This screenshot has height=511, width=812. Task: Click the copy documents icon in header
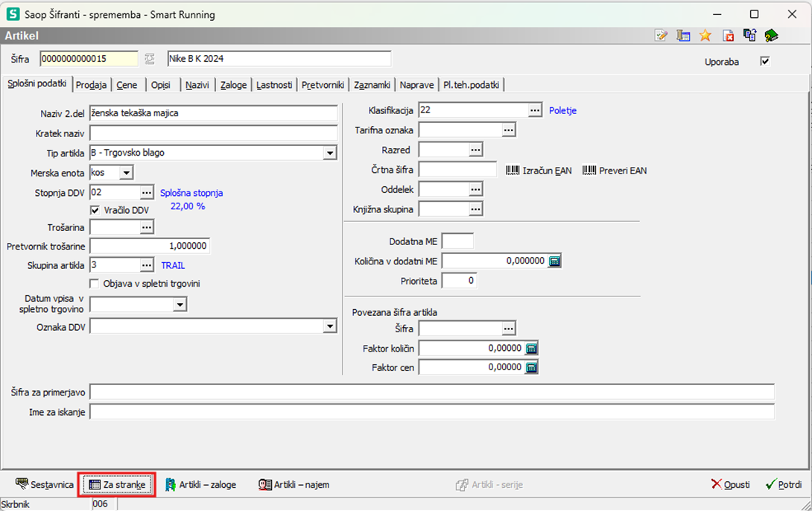[750, 35]
